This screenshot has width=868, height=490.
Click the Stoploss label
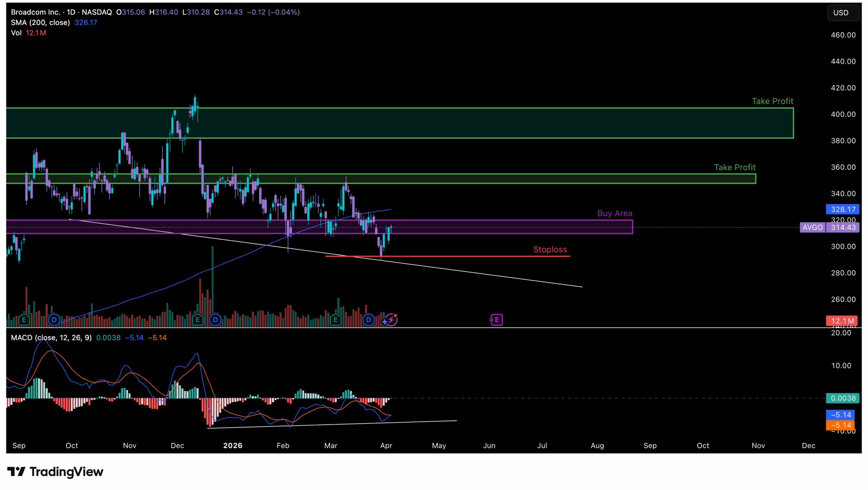click(x=550, y=250)
